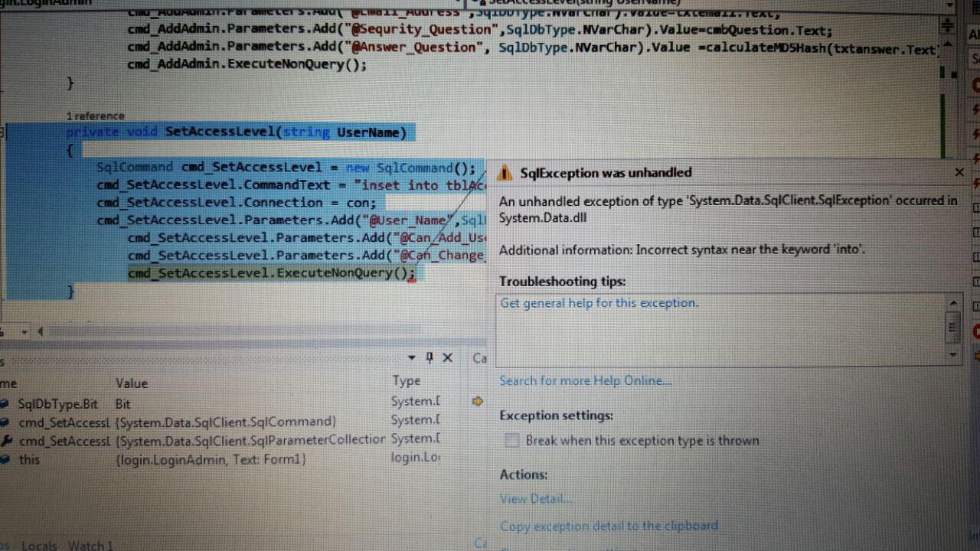Click the object icon next to the 'this' variable

coord(6,459)
